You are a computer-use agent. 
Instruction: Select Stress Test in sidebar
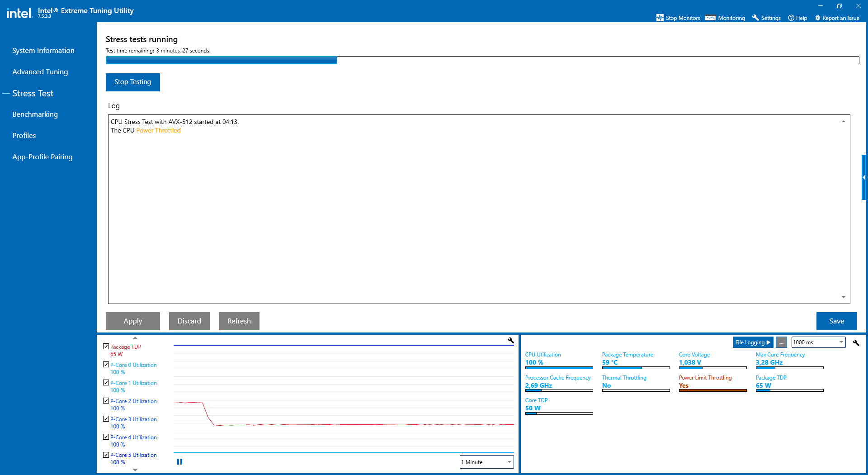point(33,93)
